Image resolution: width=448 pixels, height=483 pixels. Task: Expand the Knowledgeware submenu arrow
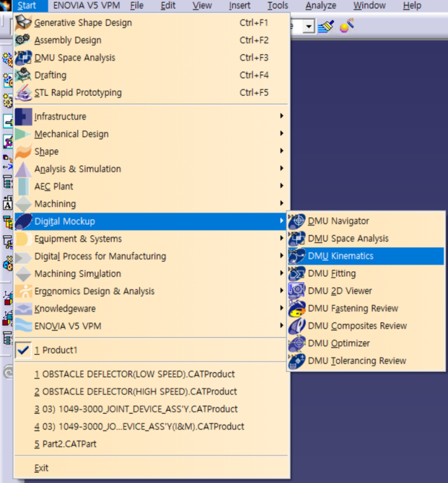pyautogui.click(x=282, y=308)
